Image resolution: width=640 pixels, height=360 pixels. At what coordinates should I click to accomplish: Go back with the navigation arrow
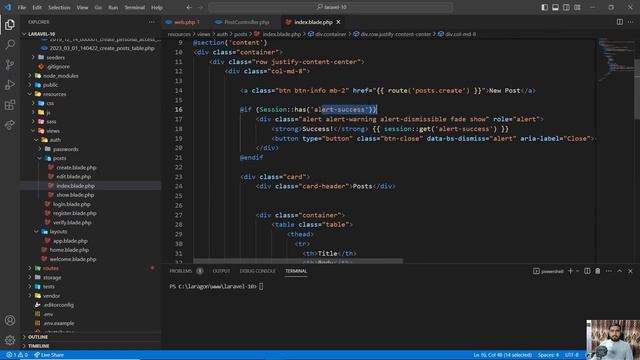click(x=189, y=7)
